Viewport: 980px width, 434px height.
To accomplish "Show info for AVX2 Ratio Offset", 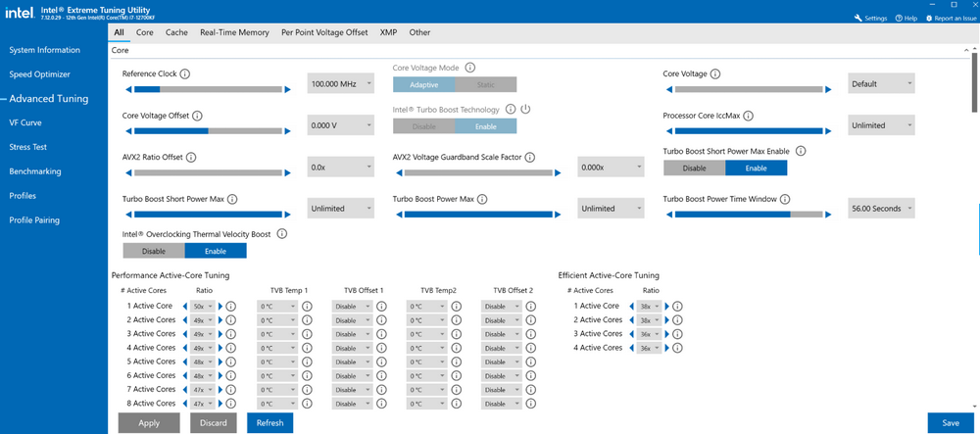I will 191,158.
